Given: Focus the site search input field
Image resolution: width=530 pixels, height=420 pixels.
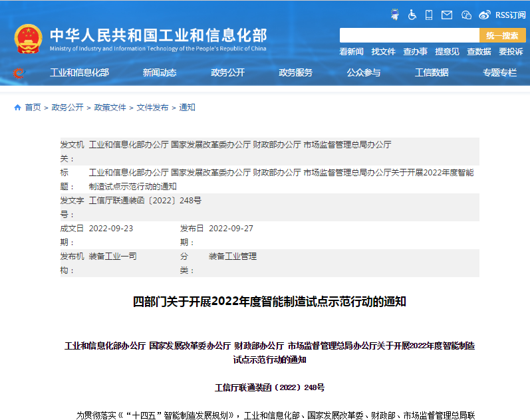Looking at the screenshot, I should [x=410, y=35].
